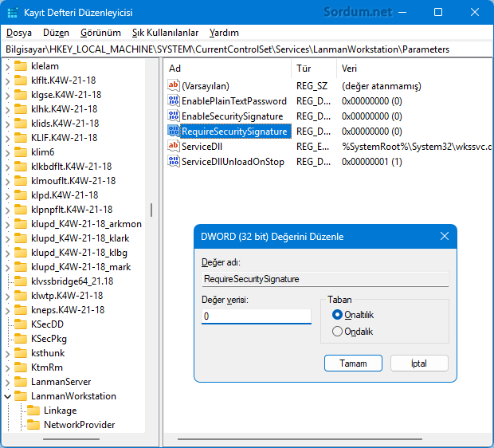Image resolution: width=494 pixels, height=448 pixels.
Task: Click the EnableSecuritySignature DWORD icon
Action: (x=174, y=116)
